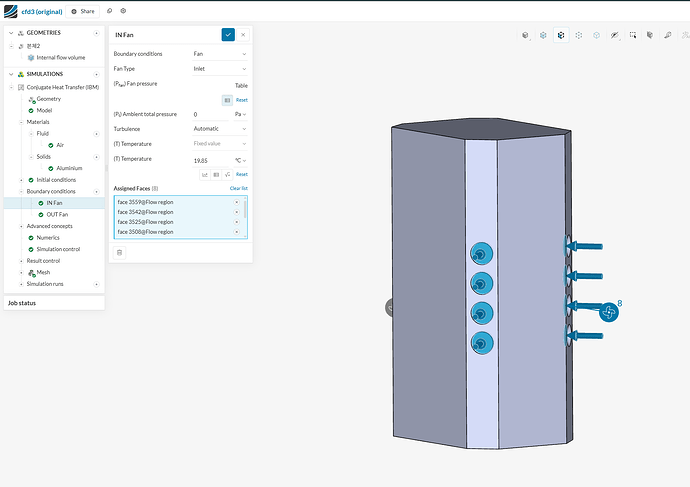Select the IN Fan boundary condition
Viewport: 690px width, 487px height.
coord(54,203)
